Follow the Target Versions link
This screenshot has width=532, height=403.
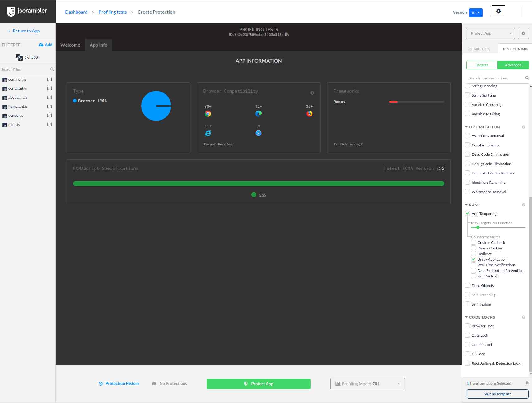click(x=218, y=144)
